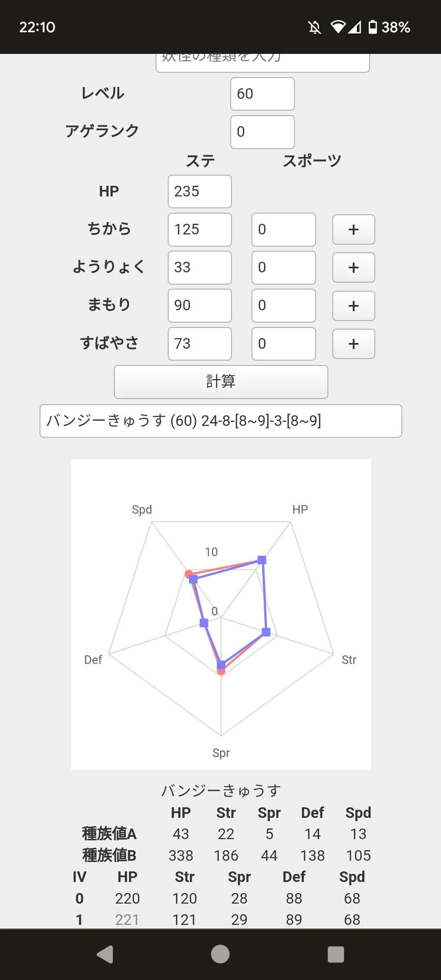Select the レベル input showing 60
The height and width of the screenshot is (980, 441).
pos(263,94)
